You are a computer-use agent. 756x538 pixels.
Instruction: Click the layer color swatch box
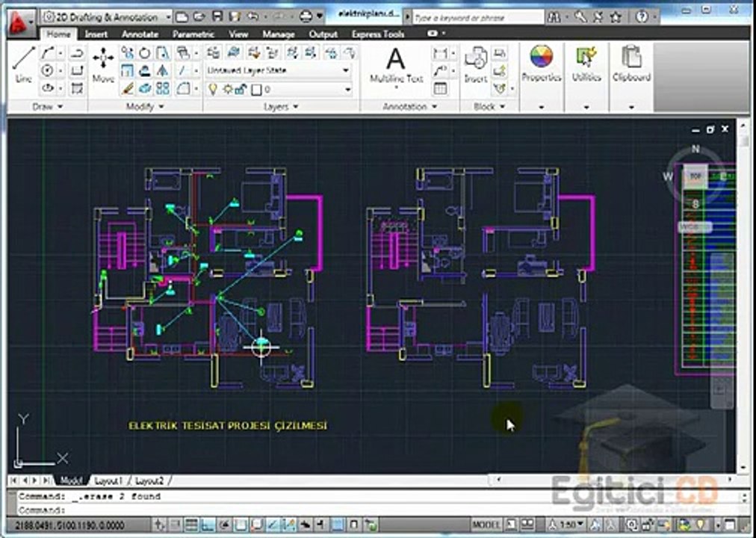pos(256,90)
